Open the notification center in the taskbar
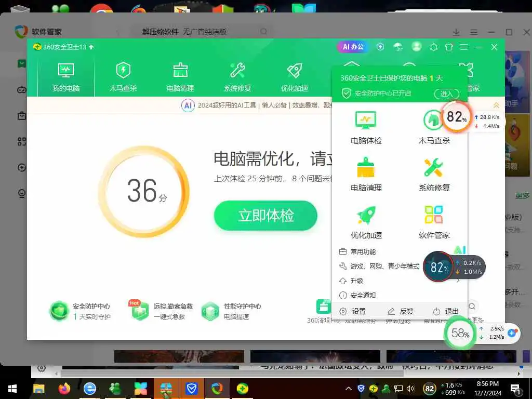Viewport: 532px width, 399px height. (515, 389)
